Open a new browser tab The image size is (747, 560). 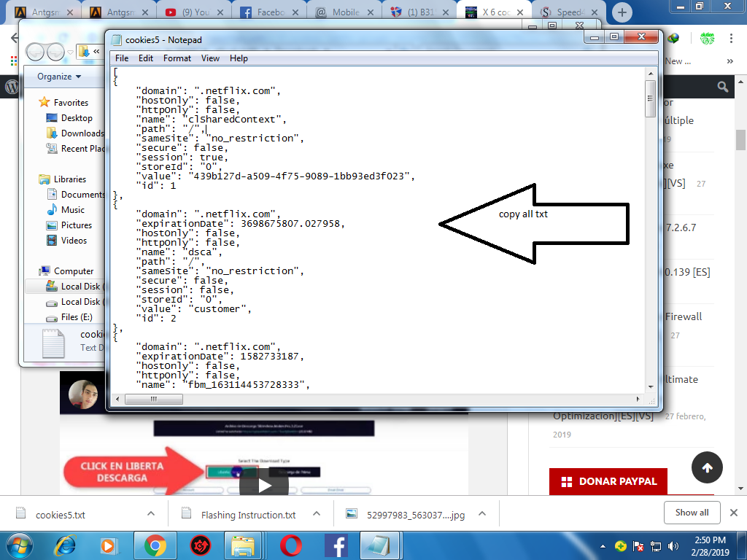(x=622, y=12)
